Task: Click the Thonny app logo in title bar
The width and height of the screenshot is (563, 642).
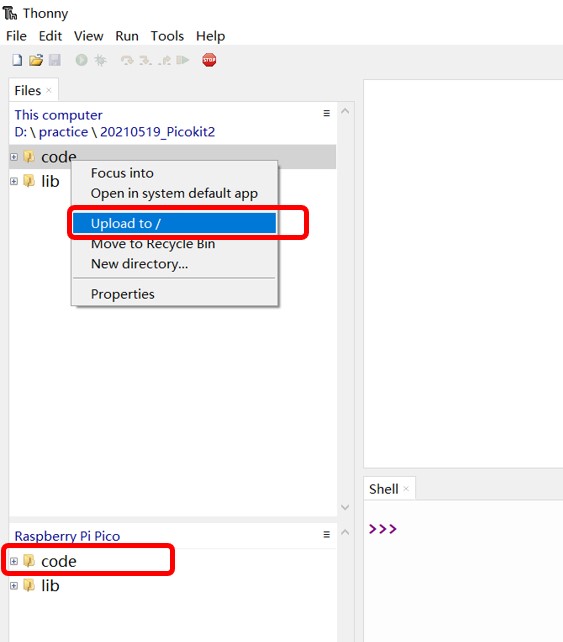Action: pos(10,13)
